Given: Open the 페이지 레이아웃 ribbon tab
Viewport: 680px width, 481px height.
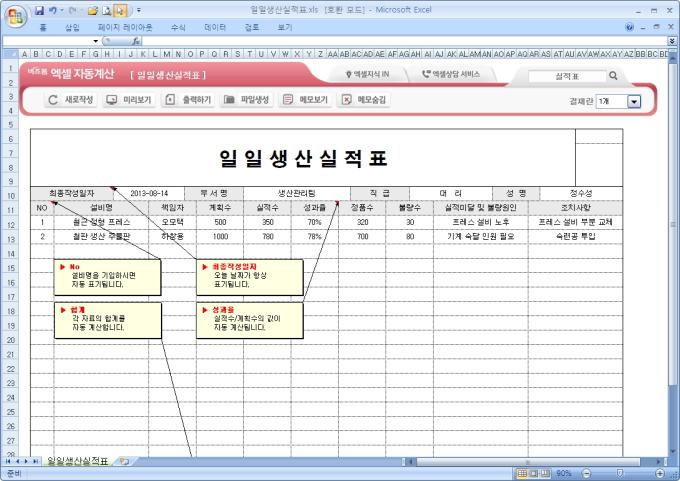Looking at the screenshot, I should [x=125, y=27].
